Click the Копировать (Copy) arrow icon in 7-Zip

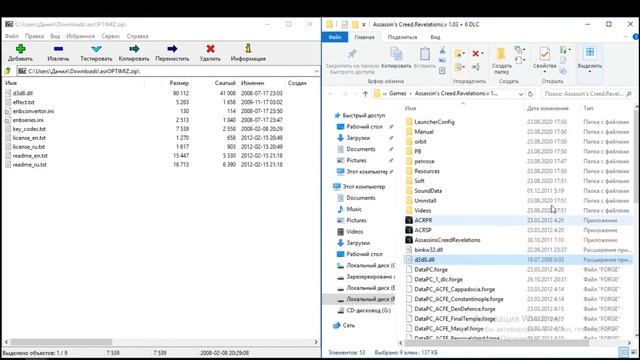coord(134,49)
